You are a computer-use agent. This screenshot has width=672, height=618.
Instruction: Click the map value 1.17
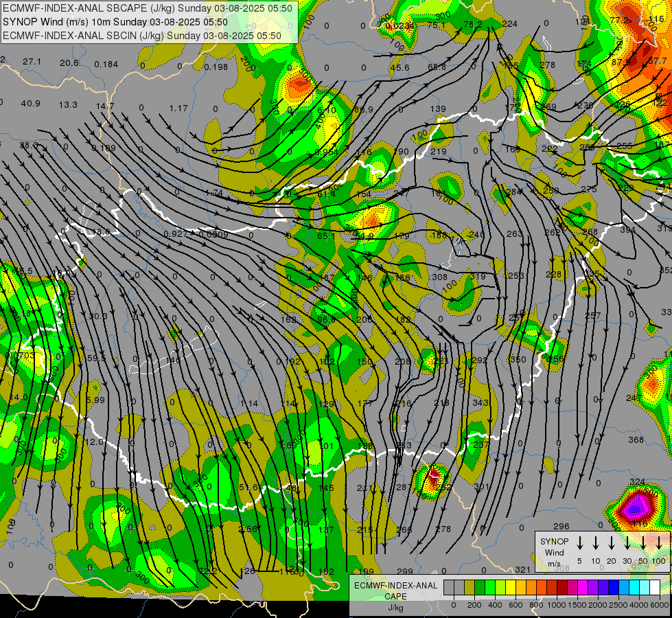tap(178, 108)
